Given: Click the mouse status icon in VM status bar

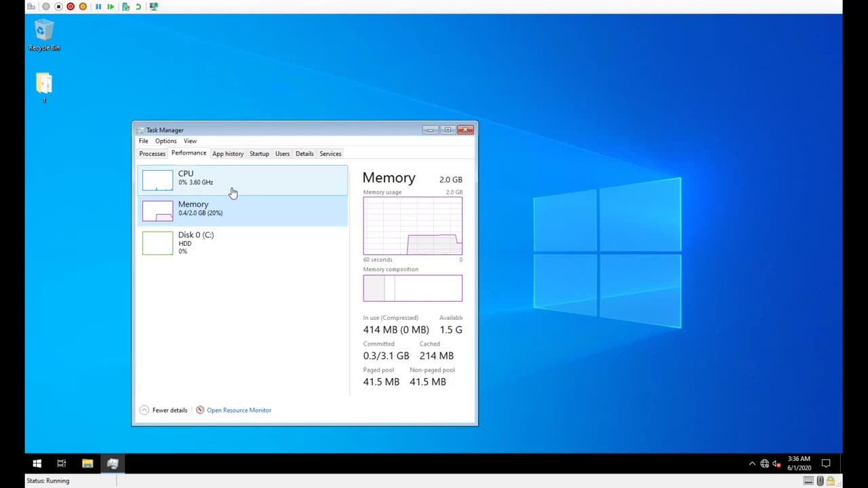Looking at the screenshot, I should [820, 481].
